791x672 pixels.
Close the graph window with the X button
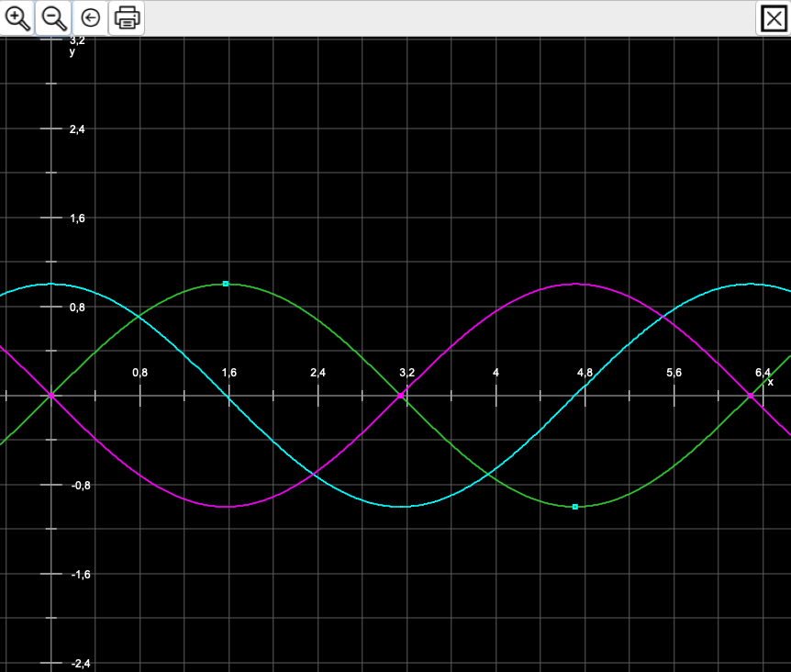(x=774, y=18)
